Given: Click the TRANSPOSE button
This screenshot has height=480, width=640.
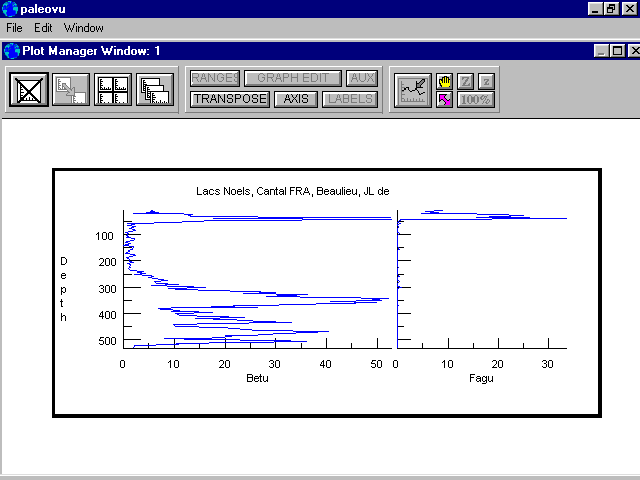Looking at the screenshot, I should point(230,99).
